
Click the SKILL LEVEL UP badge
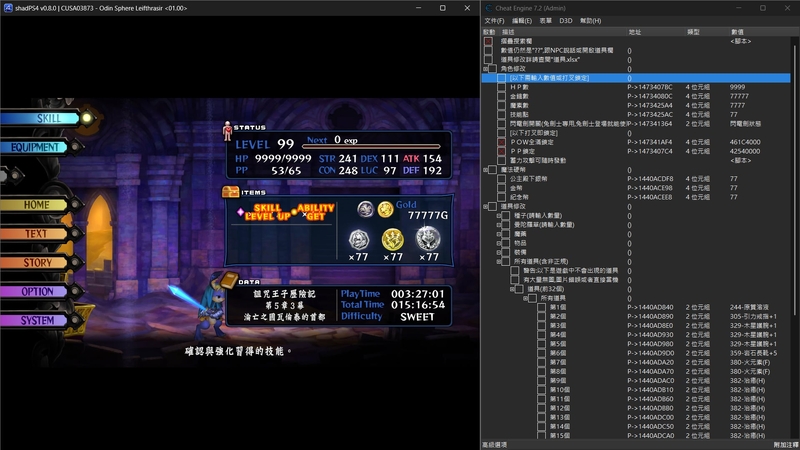point(267,212)
